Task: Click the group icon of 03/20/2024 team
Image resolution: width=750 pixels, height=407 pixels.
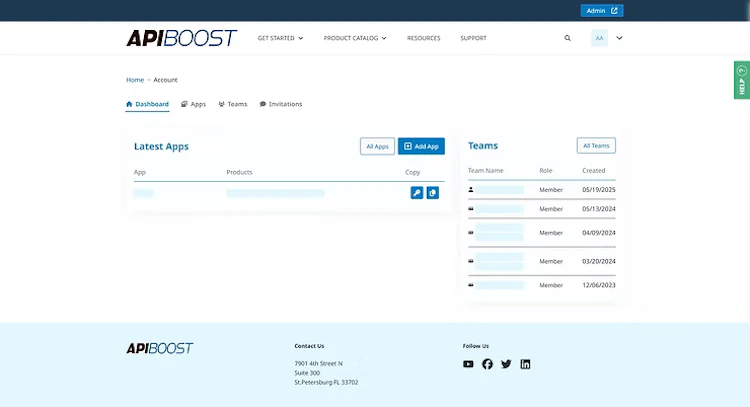Action: [471, 261]
